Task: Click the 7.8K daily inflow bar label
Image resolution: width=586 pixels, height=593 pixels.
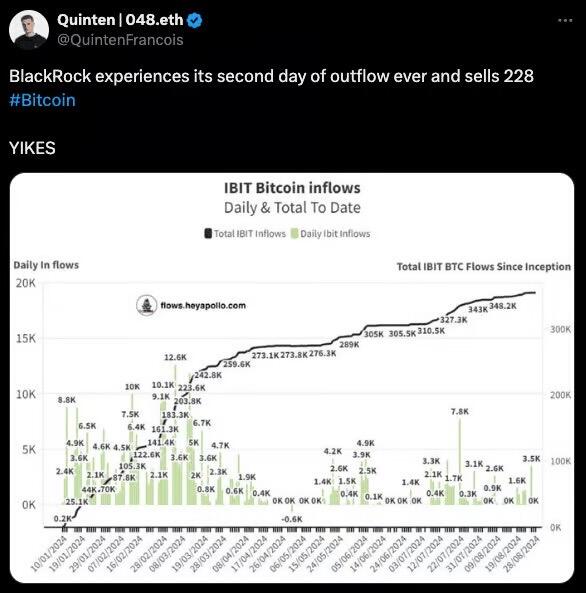Action: point(460,411)
